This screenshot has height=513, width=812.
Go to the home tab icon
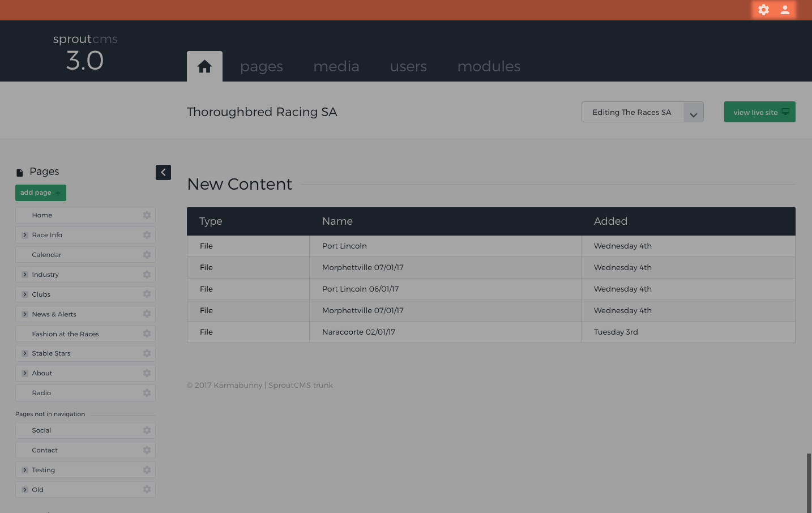[204, 66]
